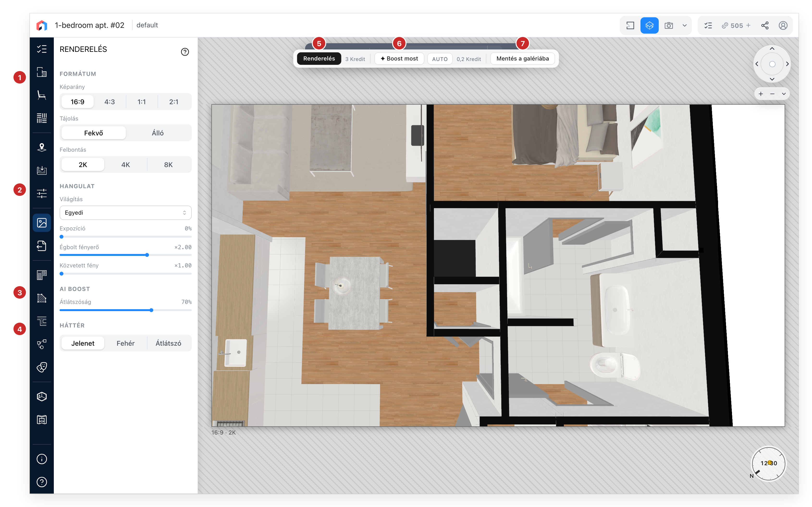This screenshot has width=812, height=507.
Task: Open the furniture chair tool
Action: tap(42, 95)
